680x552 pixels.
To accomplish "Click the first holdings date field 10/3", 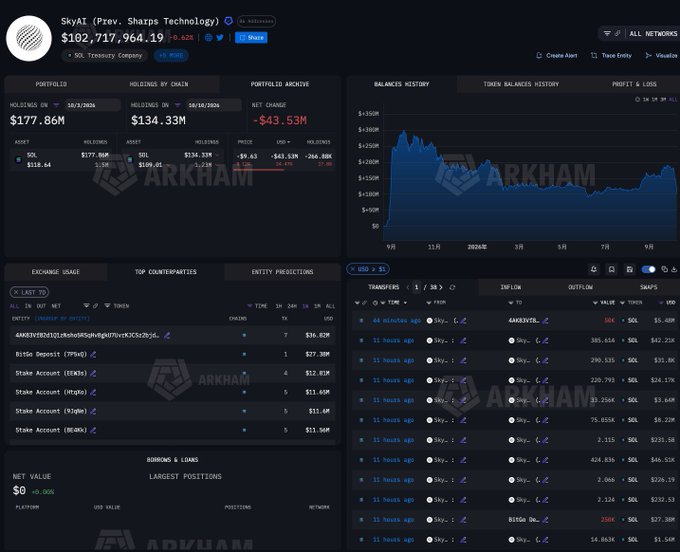I will tap(92, 105).
